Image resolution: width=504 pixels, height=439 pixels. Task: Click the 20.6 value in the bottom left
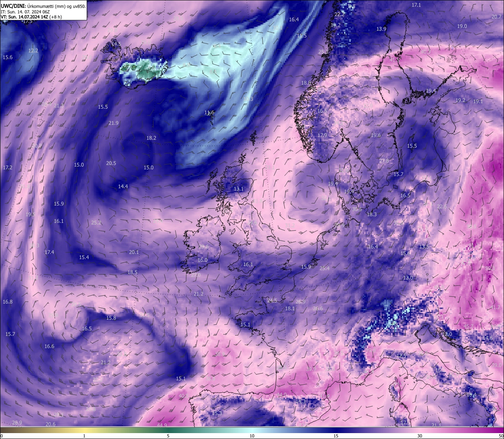[50, 424]
